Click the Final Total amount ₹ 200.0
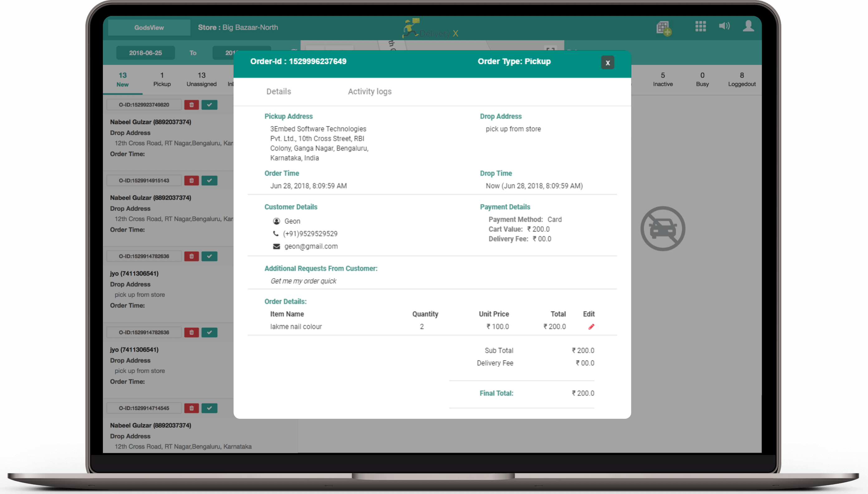 583,393
